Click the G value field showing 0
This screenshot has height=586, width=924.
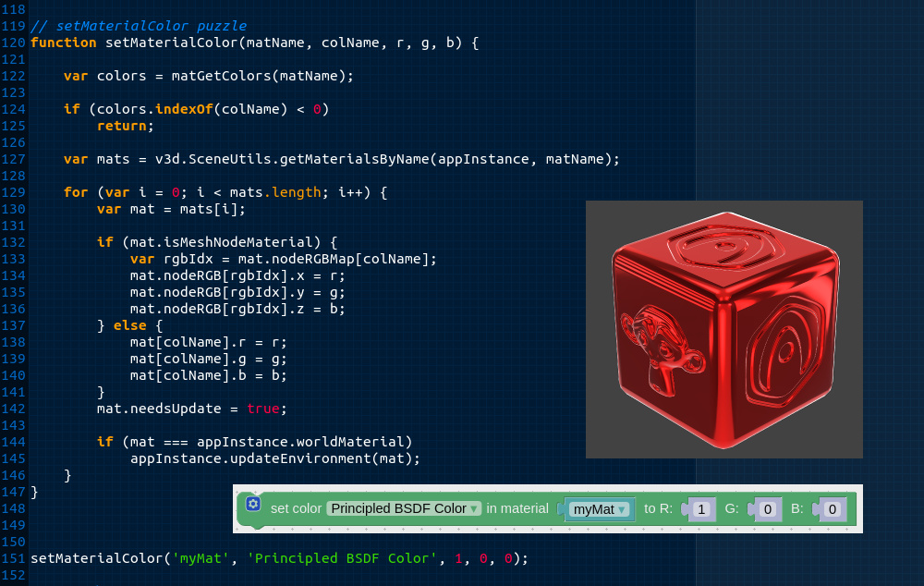tap(767, 509)
